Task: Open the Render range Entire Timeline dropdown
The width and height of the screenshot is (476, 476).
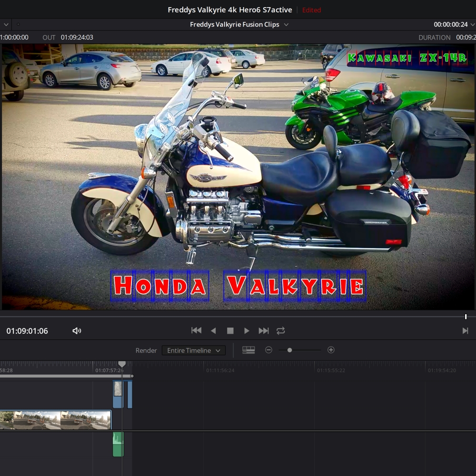Action: click(x=193, y=350)
